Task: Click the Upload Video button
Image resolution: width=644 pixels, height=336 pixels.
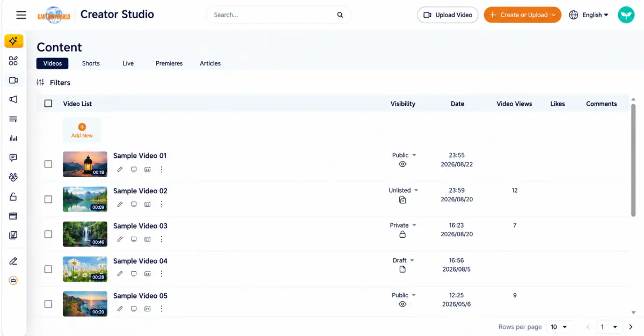Action: click(x=448, y=15)
